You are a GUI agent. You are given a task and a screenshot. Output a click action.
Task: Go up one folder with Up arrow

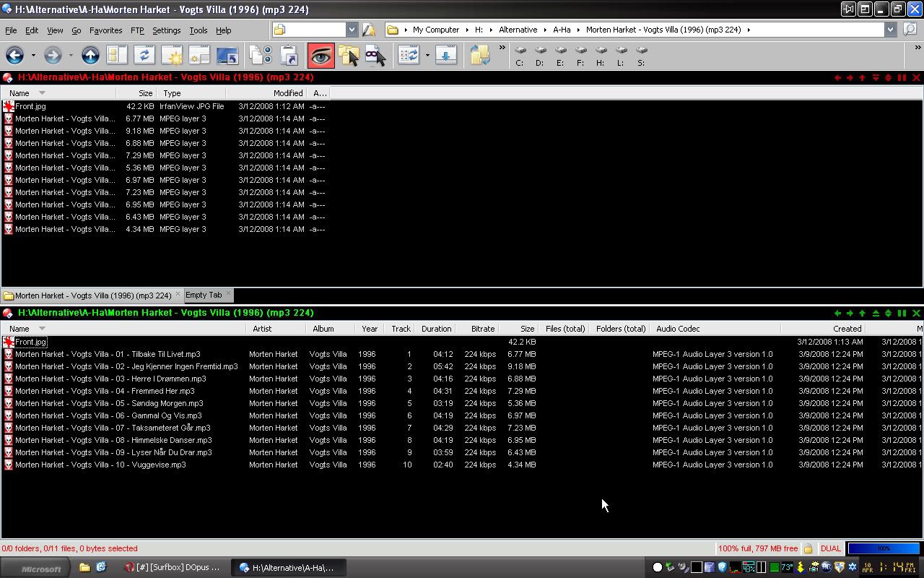90,56
